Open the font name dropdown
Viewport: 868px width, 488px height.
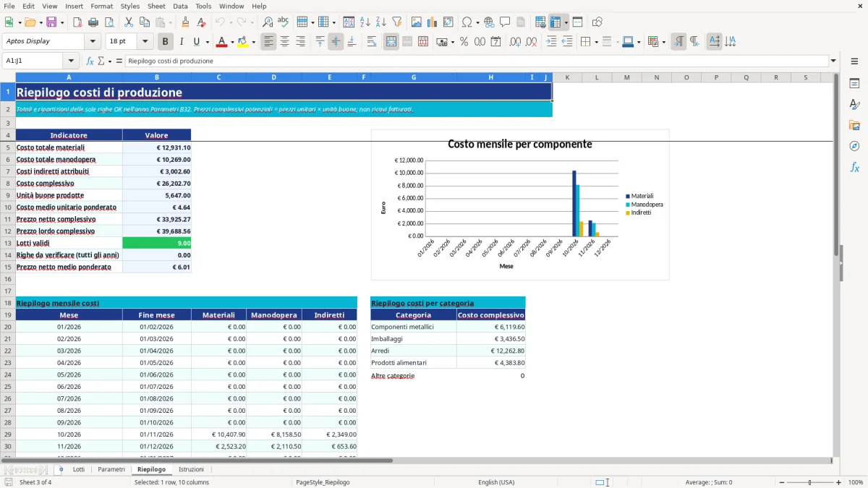[93, 42]
